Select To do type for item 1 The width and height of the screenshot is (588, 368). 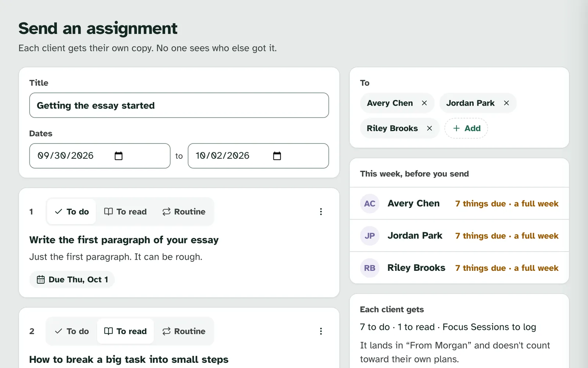tap(72, 212)
